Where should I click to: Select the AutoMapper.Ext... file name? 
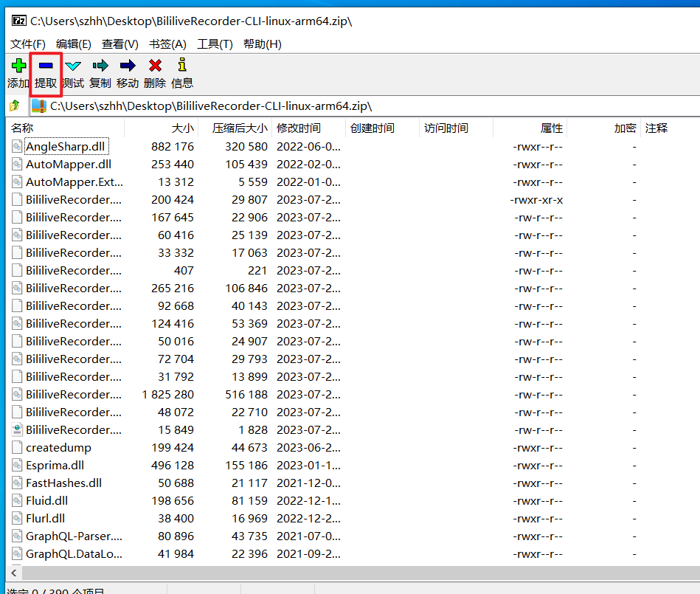point(74,182)
